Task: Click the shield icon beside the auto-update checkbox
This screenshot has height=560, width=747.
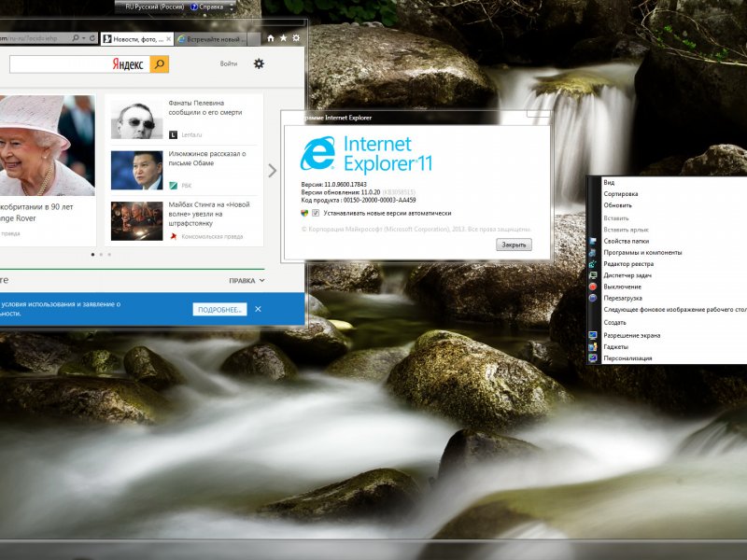Action: pyautogui.click(x=305, y=214)
